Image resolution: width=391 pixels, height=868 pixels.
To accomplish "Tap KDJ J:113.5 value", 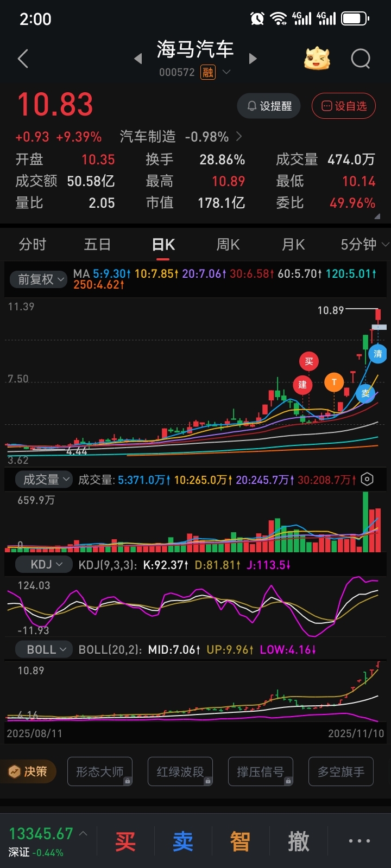I will point(269,565).
